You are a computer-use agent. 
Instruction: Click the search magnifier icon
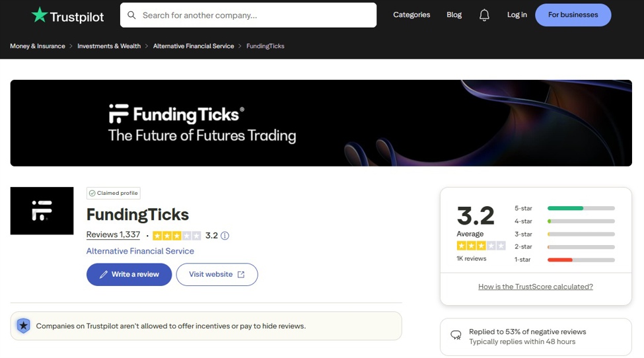pos(131,15)
